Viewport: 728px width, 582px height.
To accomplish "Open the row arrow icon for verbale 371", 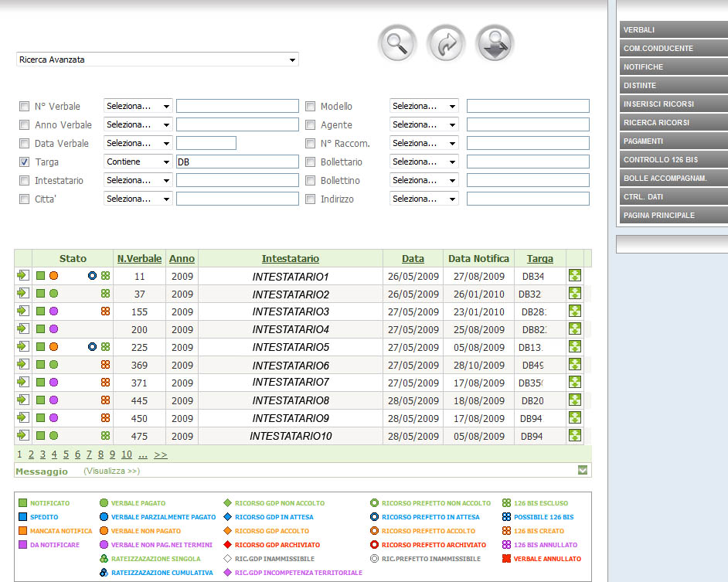I will 22,382.
